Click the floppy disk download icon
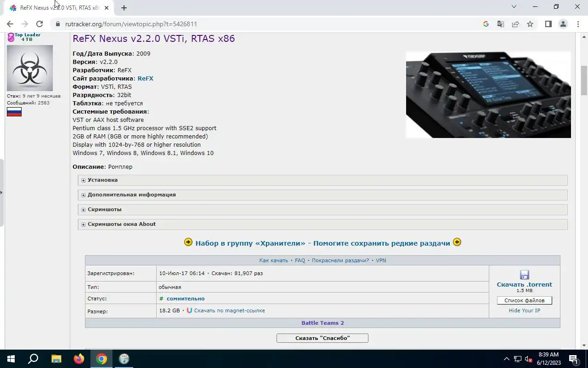 tap(525, 275)
